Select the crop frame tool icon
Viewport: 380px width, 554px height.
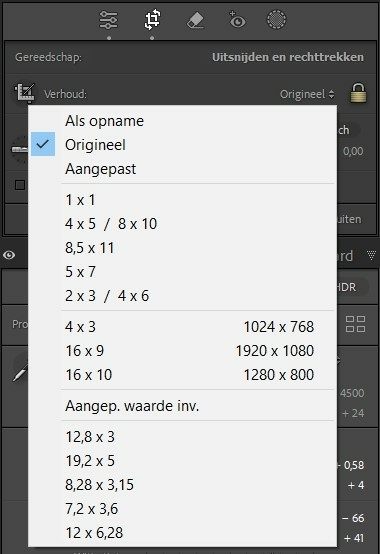pos(25,93)
